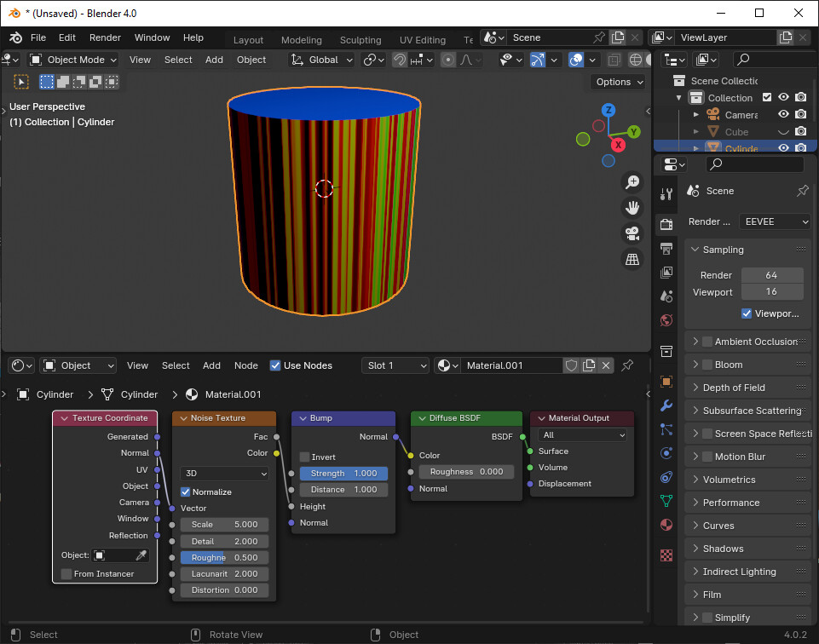
Task: Pin the node editor material
Action: tap(627, 365)
